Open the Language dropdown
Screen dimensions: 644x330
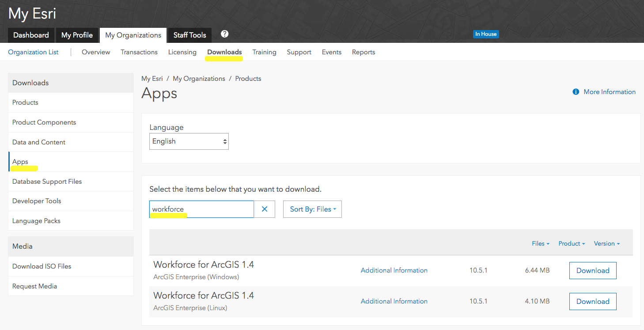pos(189,141)
